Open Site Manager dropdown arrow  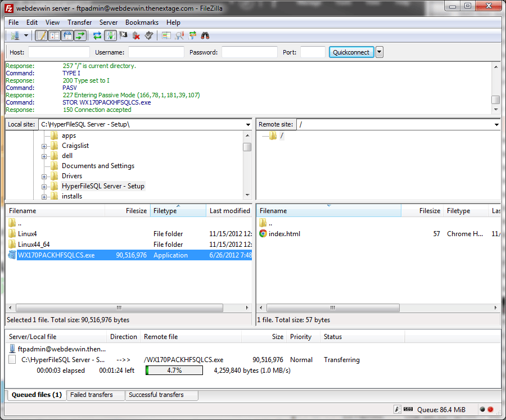(26, 35)
